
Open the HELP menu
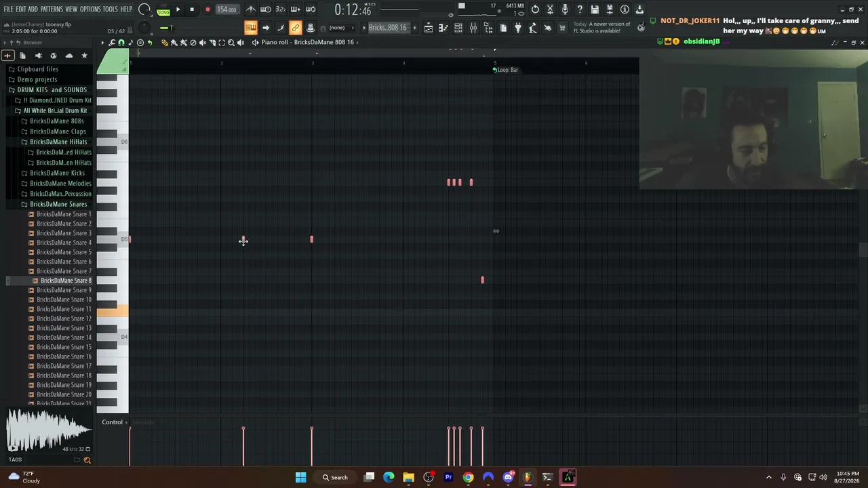pos(127,9)
